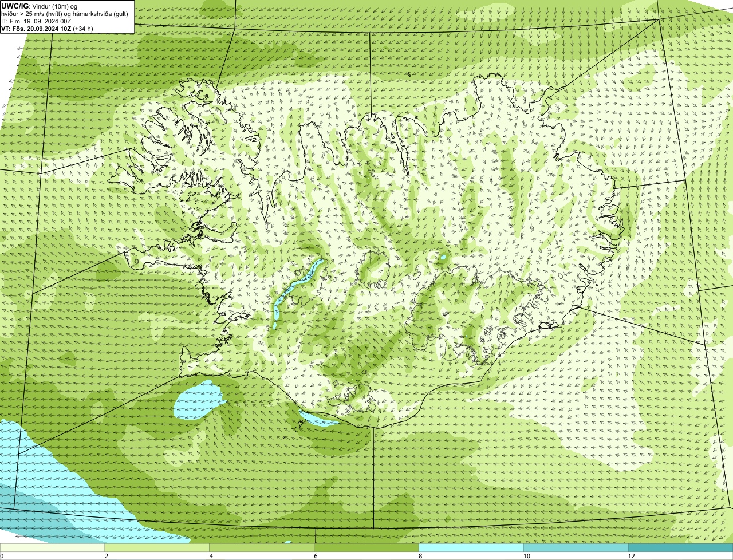Image resolution: width=733 pixels, height=560 pixels.
Task: Click the oval cyan patch off southwest coast
Action: point(198,401)
